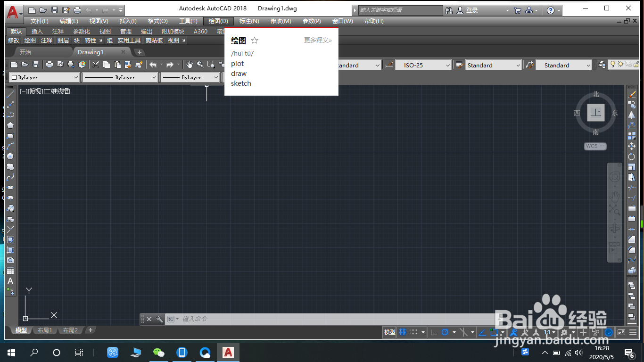The image size is (644, 362).
Task: Click the Rotate tool in modify toolbar
Action: point(632,156)
